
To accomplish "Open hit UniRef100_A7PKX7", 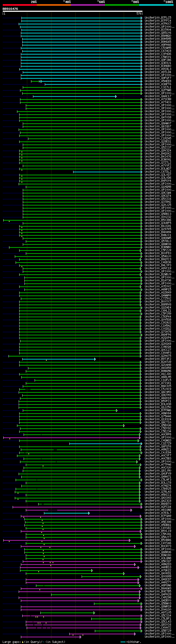I will pos(158,24).
